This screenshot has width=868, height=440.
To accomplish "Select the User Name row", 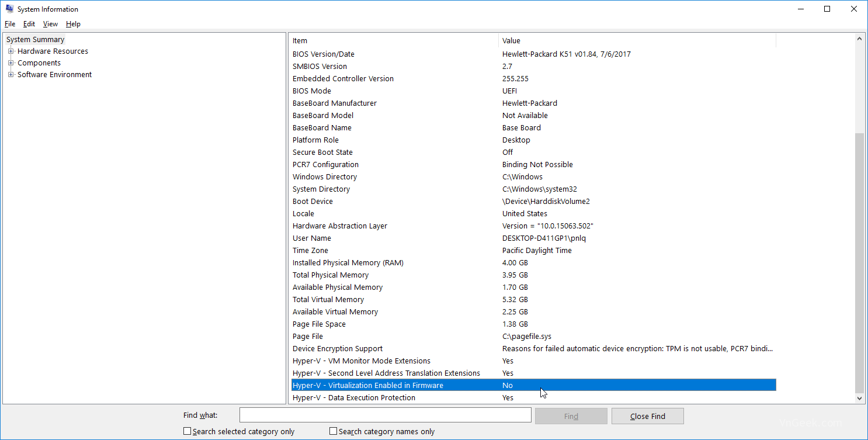I will click(533, 238).
